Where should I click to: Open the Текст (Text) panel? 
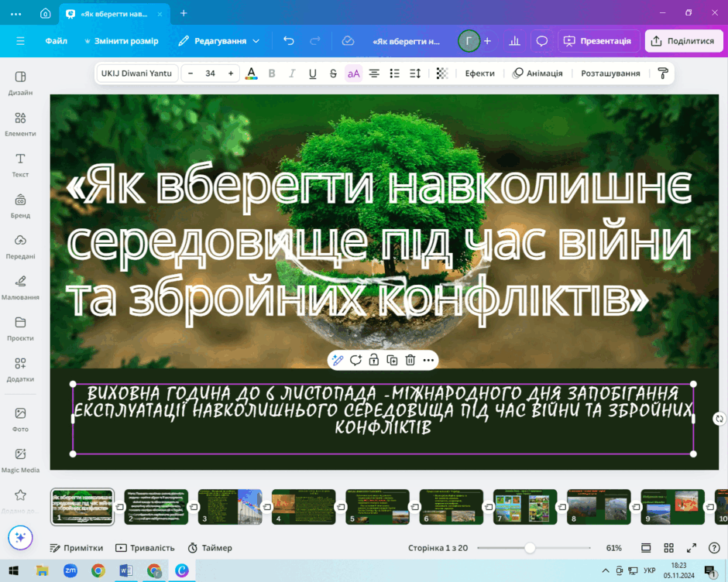click(20, 165)
